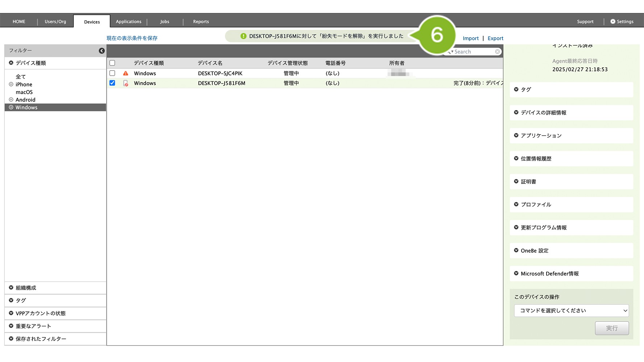The image size is (644, 362).
Task: Expand the 証明書 section
Action: click(571, 181)
